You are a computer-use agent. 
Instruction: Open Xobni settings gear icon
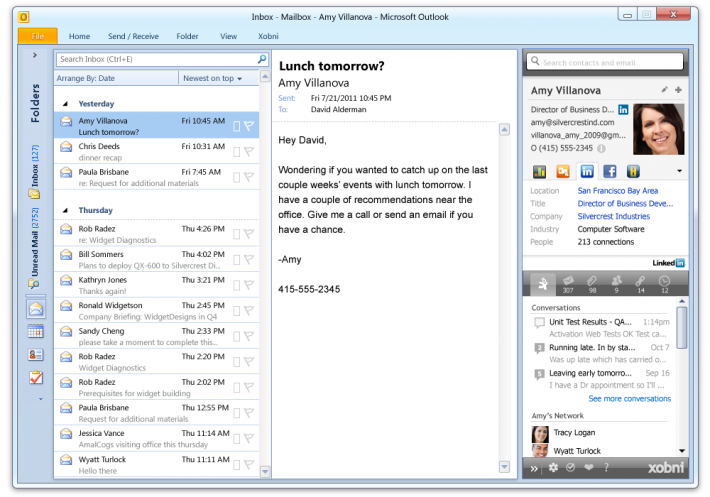pyautogui.click(x=553, y=468)
